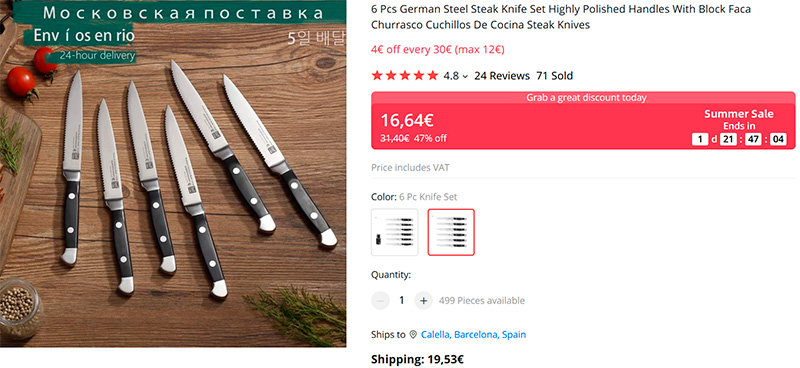Click the Shipping: 19,53€ text
Image resolution: width=800 pixels, height=368 pixels.
coord(417,360)
